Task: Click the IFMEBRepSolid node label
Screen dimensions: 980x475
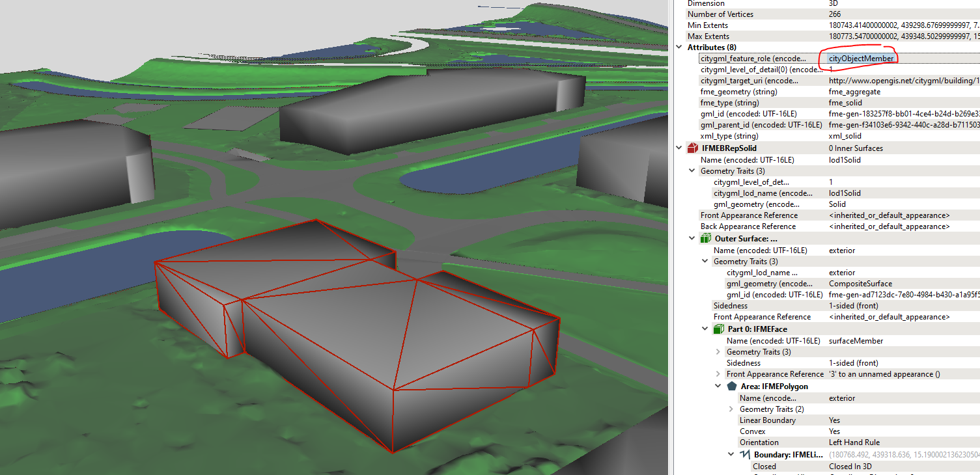Action: (729, 148)
